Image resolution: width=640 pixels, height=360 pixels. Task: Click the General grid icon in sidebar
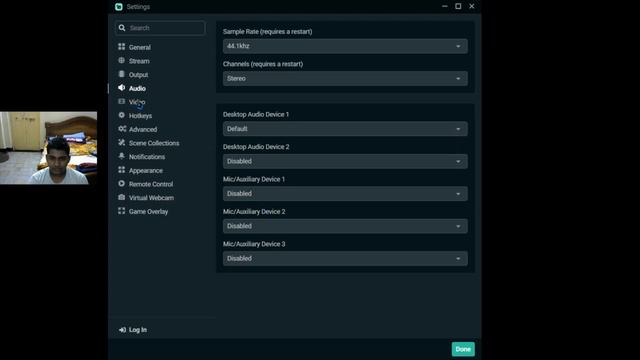(x=122, y=47)
